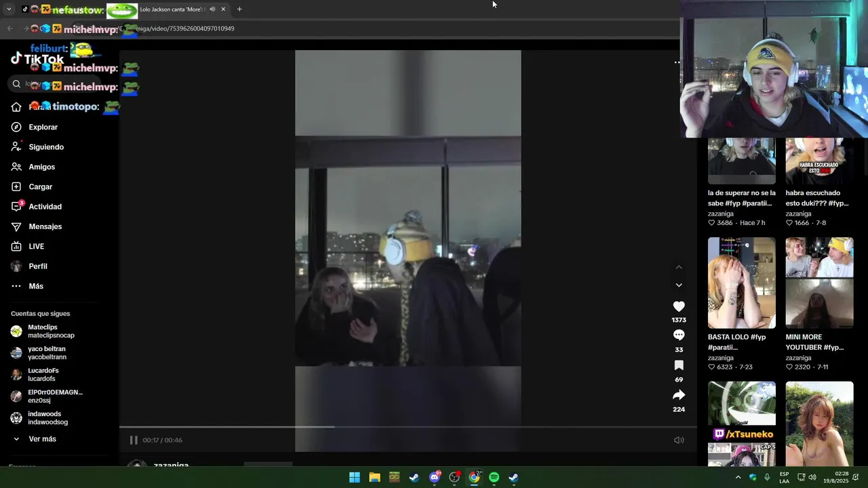The width and height of the screenshot is (868, 488).
Task: Open the Explorar compass icon
Action: [16, 127]
